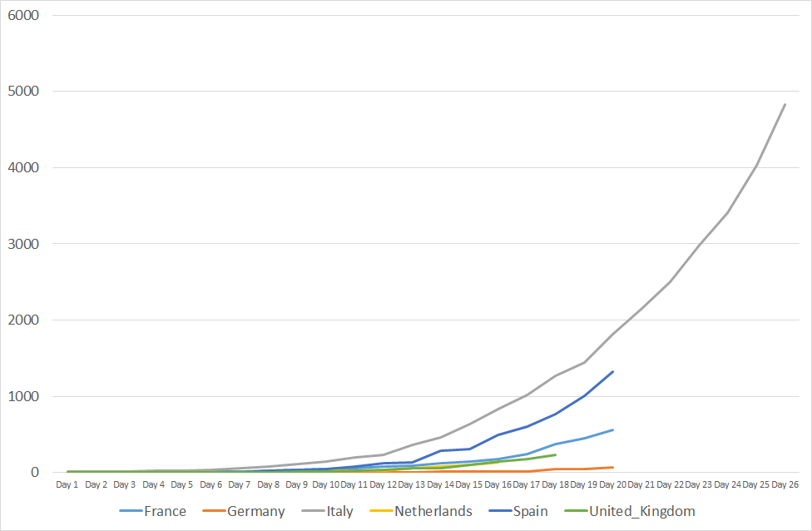812x531 pixels.
Task: Select the Netherlands legend entry text
Action: click(433, 511)
